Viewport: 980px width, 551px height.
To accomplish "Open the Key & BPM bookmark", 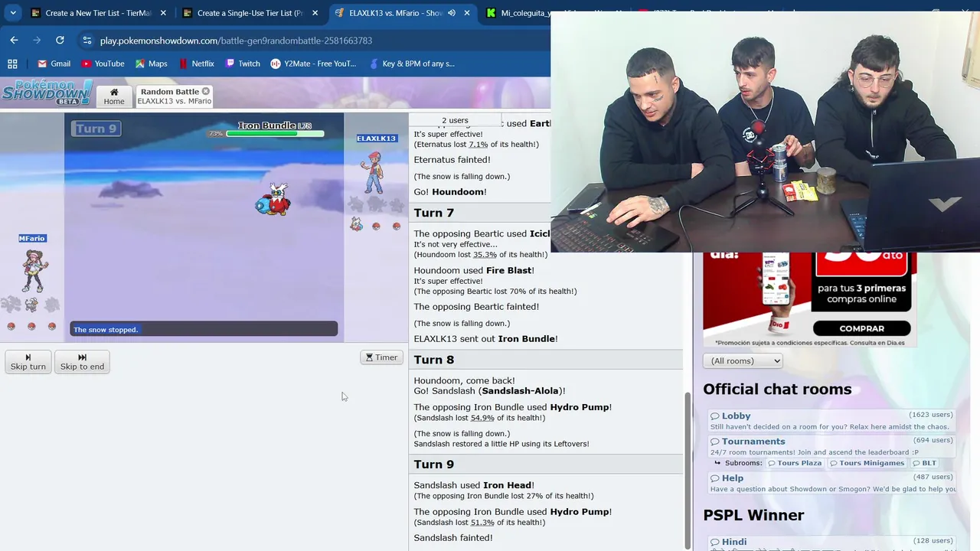I will [411, 64].
